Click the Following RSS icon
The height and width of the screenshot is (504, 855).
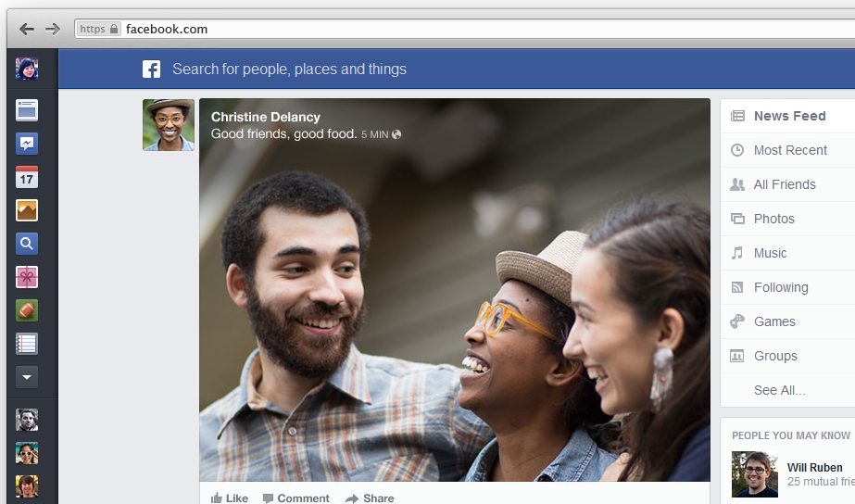(737, 287)
